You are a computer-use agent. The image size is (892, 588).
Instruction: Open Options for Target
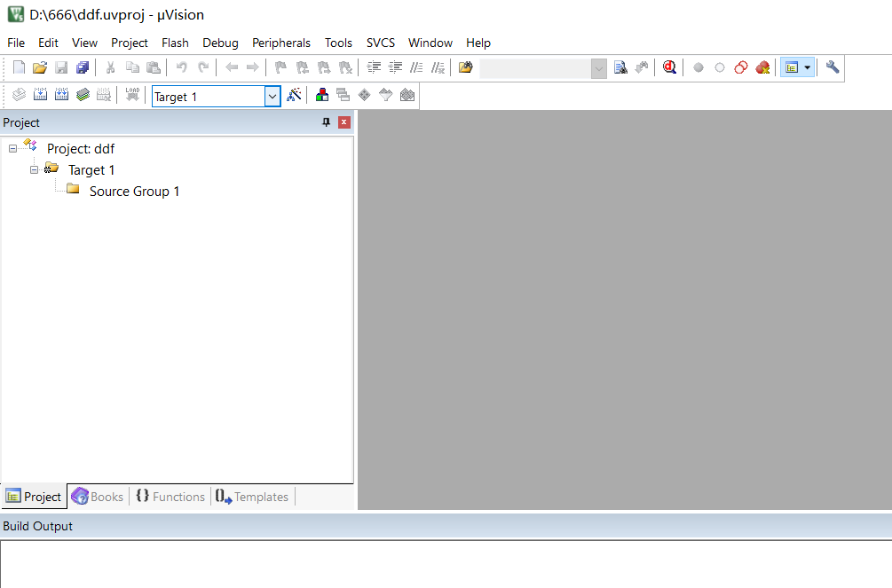pyautogui.click(x=294, y=95)
